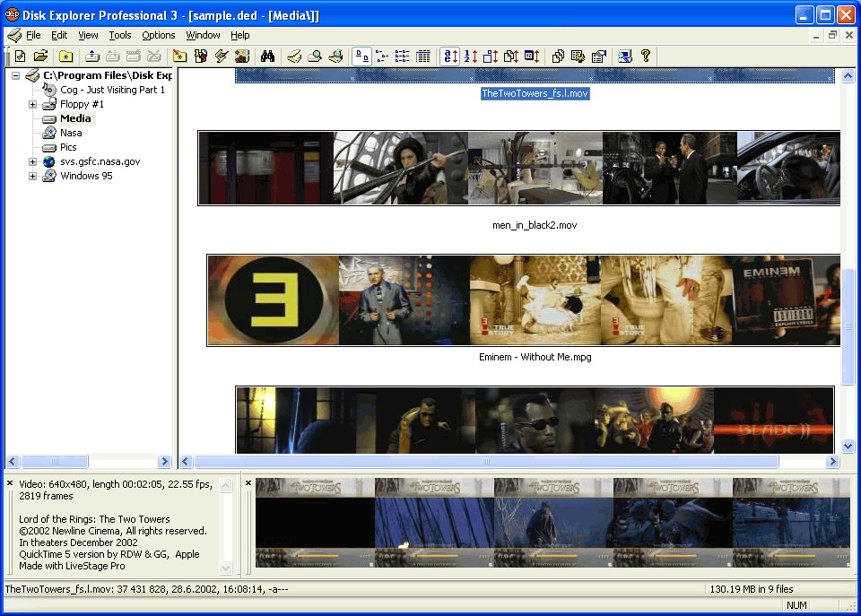Select the Sort by name toolbar icon
The width and height of the screenshot is (861, 616).
click(x=451, y=56)
